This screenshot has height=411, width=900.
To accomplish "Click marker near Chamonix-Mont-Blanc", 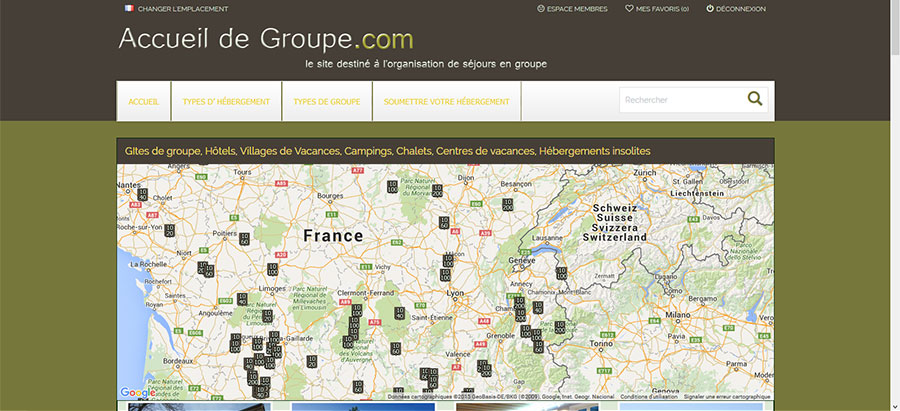I will tap(538, 308).
